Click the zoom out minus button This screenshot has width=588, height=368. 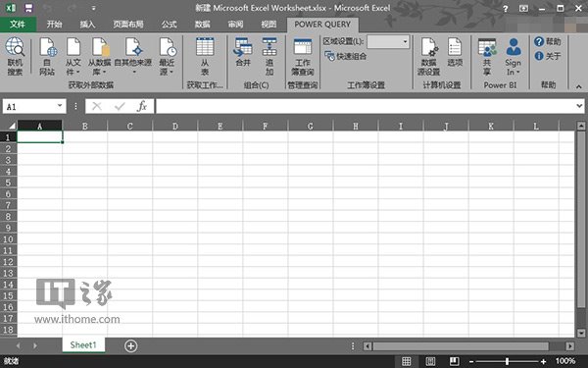point(471,362)
